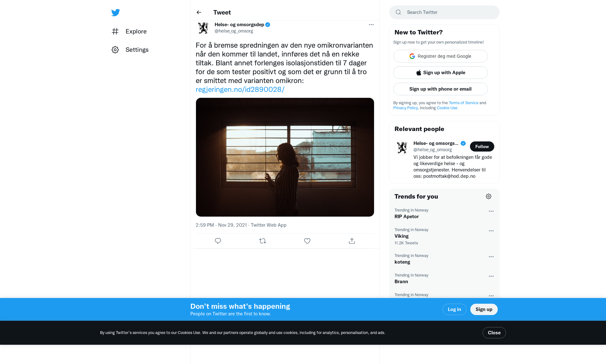Open the tweet's more options menu
Screen dimensions: 606x364
[x=371, y=25]
